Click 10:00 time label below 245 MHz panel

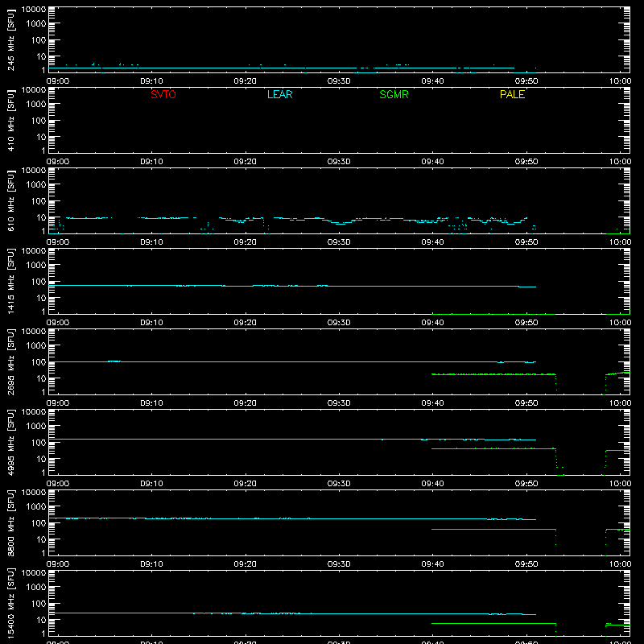click(620, 81)
